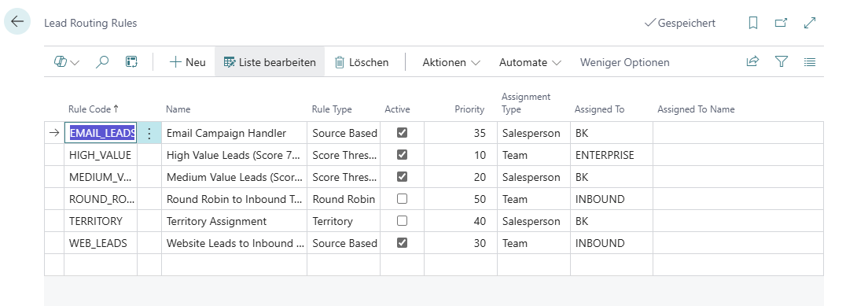Viewport: 868px width, 306px height.
Task: Expand the Copilot dropdown chevron
Action: pos(75,63)
